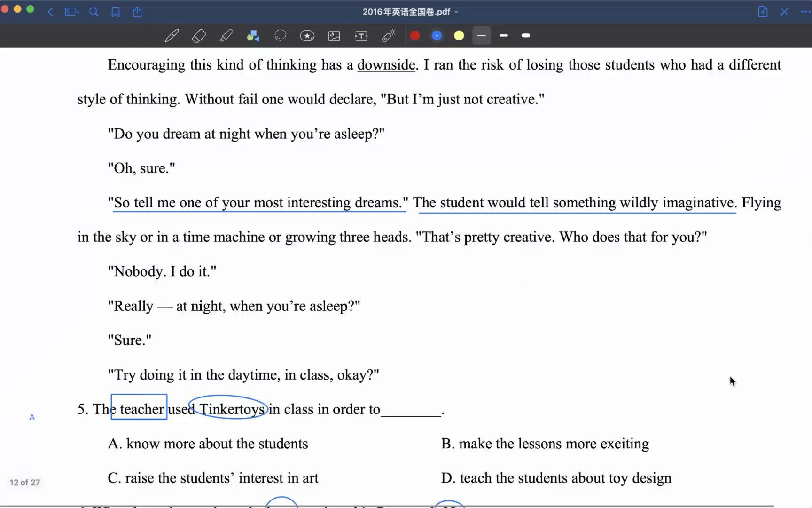
Task: Click option C raise the students' interest in art
Action: tap(213, 478)
